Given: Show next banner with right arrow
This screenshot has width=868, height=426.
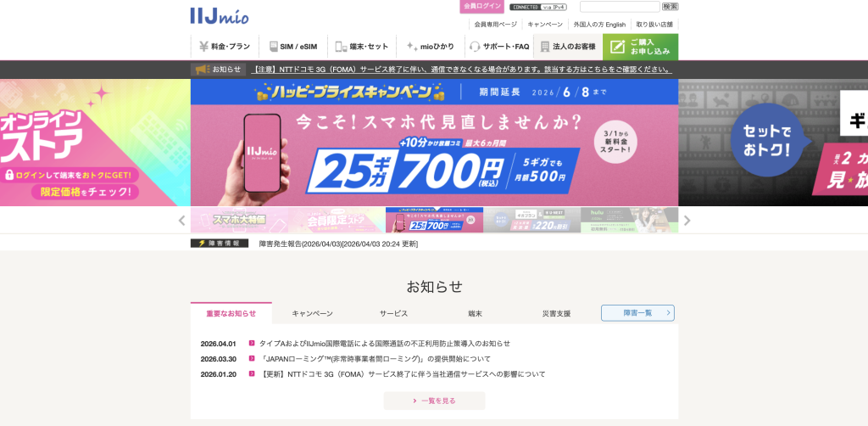Looking at the screenshot, I should click(687, 221).
